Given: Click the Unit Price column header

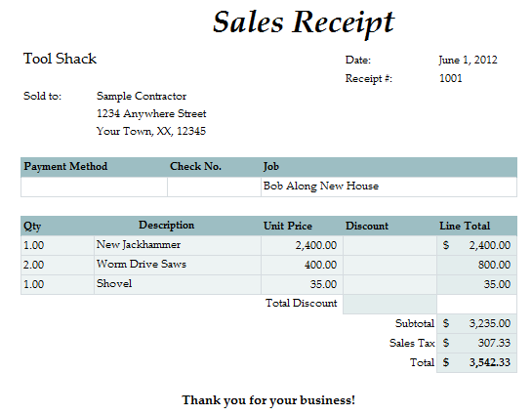Looking at the screenshot, I should tap(288, 226).
